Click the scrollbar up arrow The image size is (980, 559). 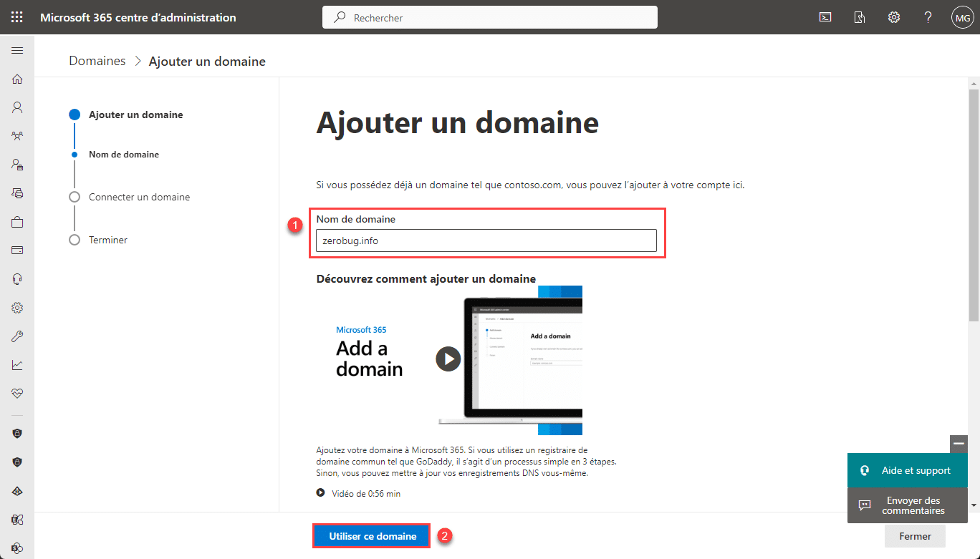974,83
